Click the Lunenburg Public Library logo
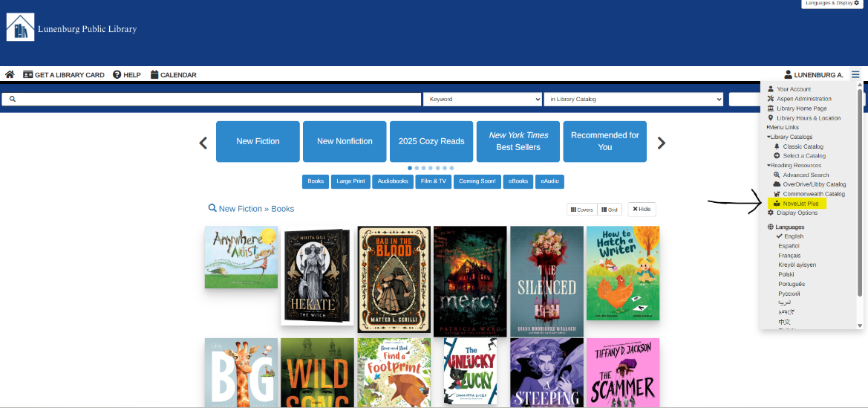 (71, 27)
